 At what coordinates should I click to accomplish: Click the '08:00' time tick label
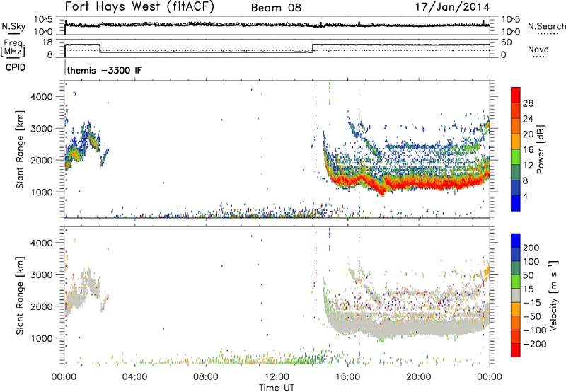pyautogui.click(x=206, y=377)
